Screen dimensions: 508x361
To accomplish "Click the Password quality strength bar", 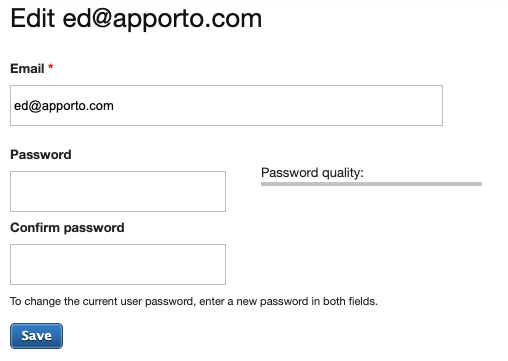I will [371, 184].
